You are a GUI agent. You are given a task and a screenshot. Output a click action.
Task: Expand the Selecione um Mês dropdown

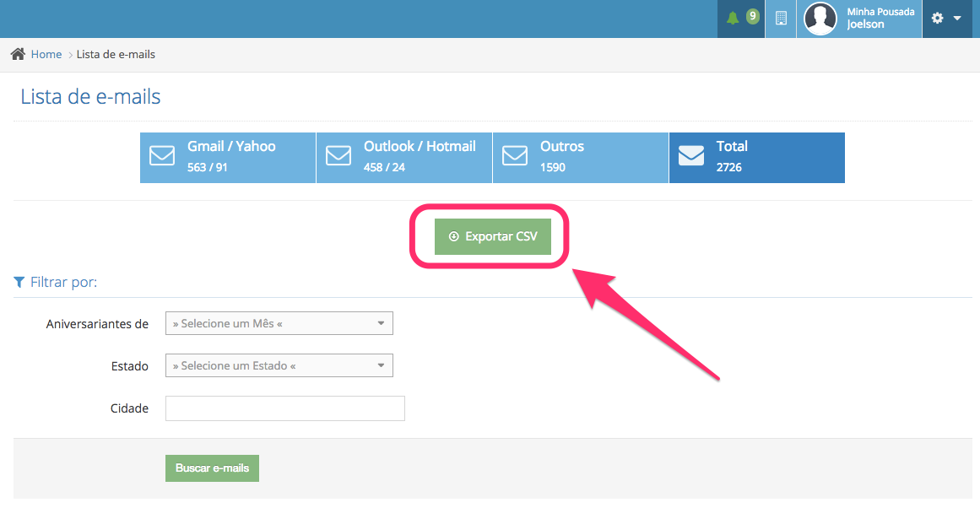[x=279, y=323]
